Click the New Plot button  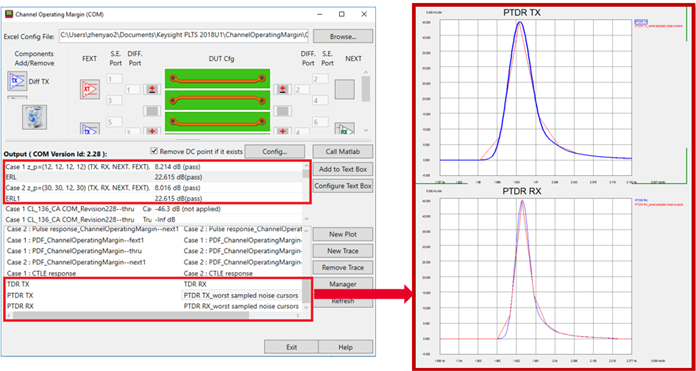pos(342,234)
